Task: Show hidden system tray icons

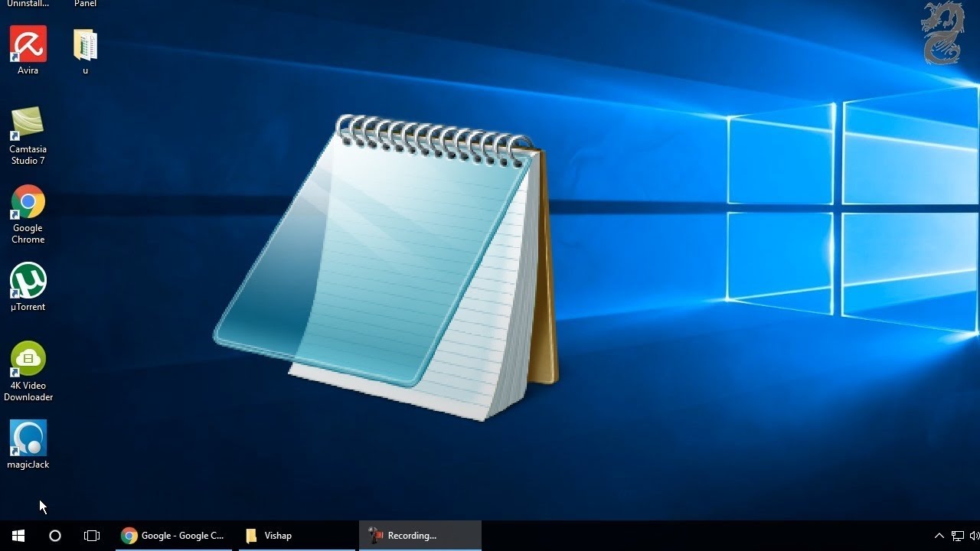Action: pos(939,536)
